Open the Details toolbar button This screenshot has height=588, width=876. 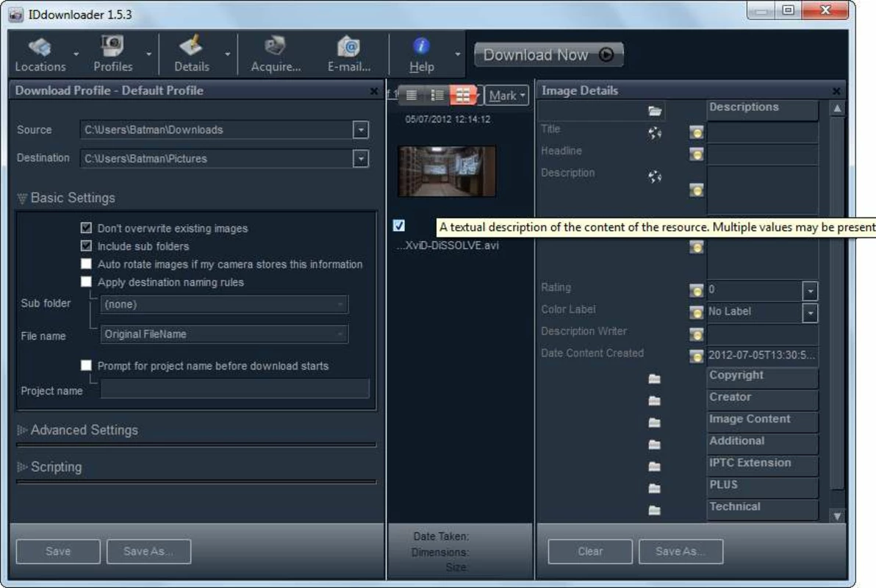point(192,55)
